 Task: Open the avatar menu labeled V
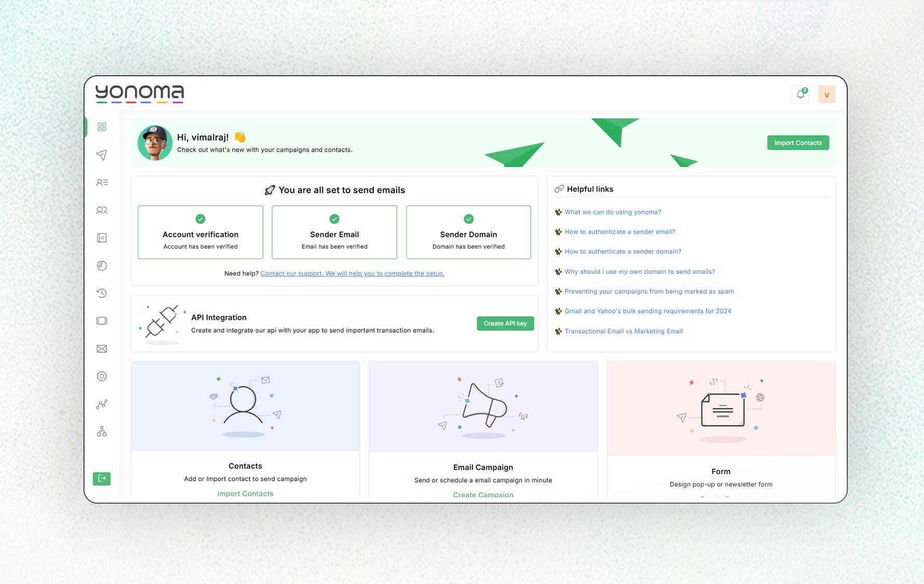pos(826,94)
